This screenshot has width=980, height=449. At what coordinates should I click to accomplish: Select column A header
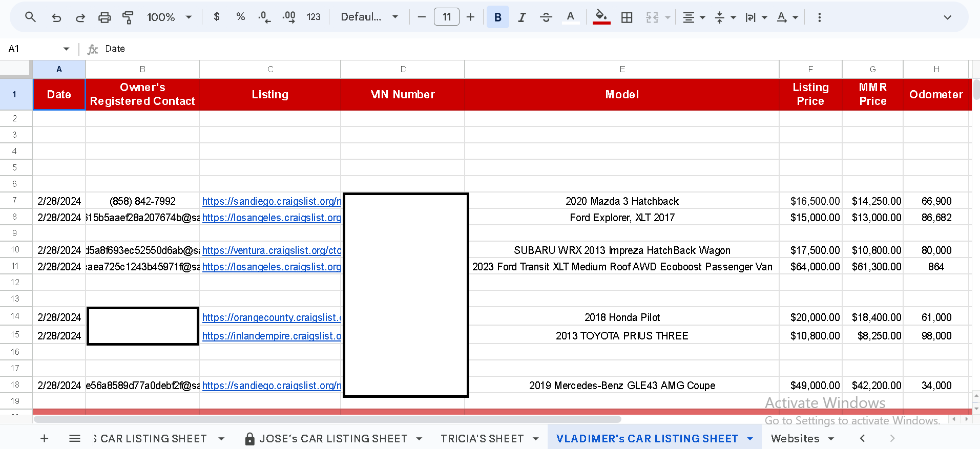pos(59,69)
